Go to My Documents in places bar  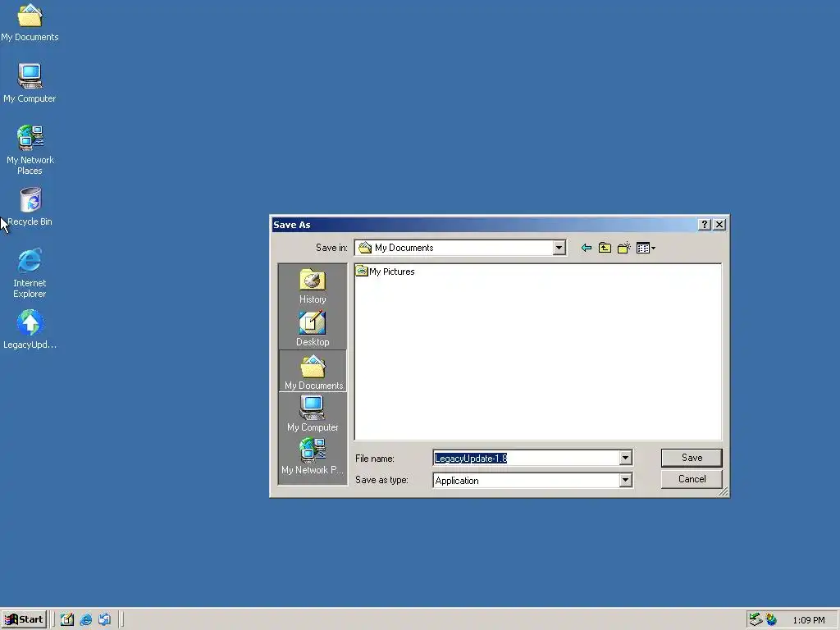tap(313, 372)
